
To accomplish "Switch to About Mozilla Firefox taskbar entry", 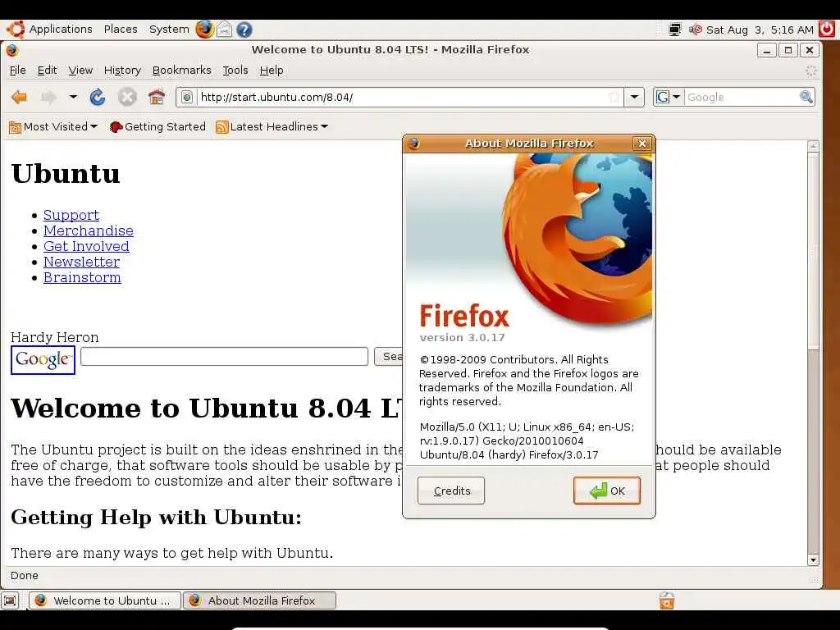I will click(x=259, y=600).
